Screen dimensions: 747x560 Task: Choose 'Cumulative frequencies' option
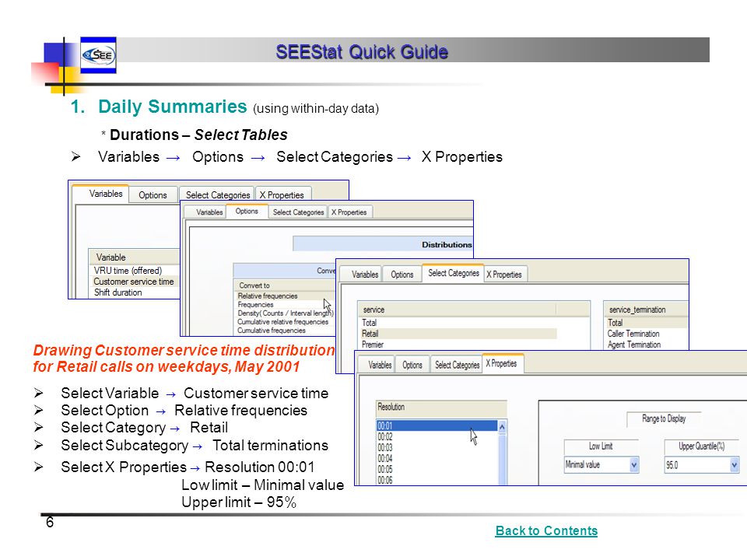(x=285, y=330)
